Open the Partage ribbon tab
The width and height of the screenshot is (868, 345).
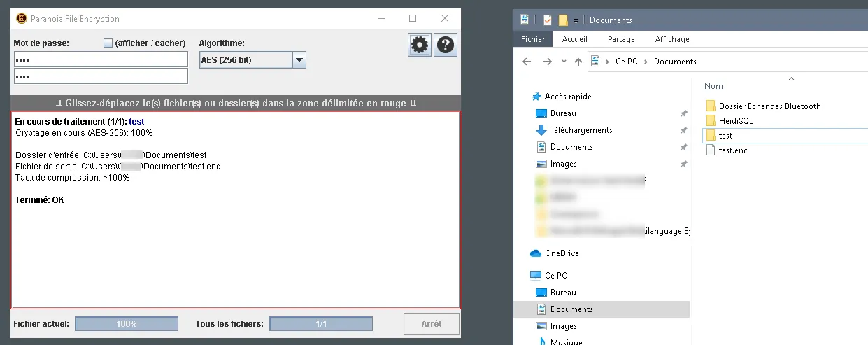coord(621,39)
